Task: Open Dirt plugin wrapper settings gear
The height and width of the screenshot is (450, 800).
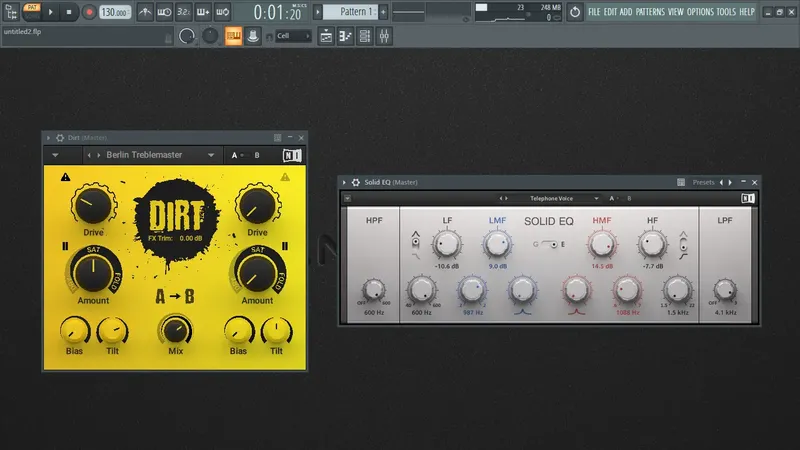Action: click(60, 138)
